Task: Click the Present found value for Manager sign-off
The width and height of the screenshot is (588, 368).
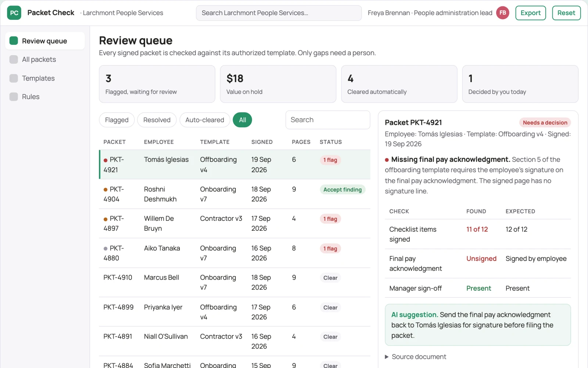Action: (478, 288)
